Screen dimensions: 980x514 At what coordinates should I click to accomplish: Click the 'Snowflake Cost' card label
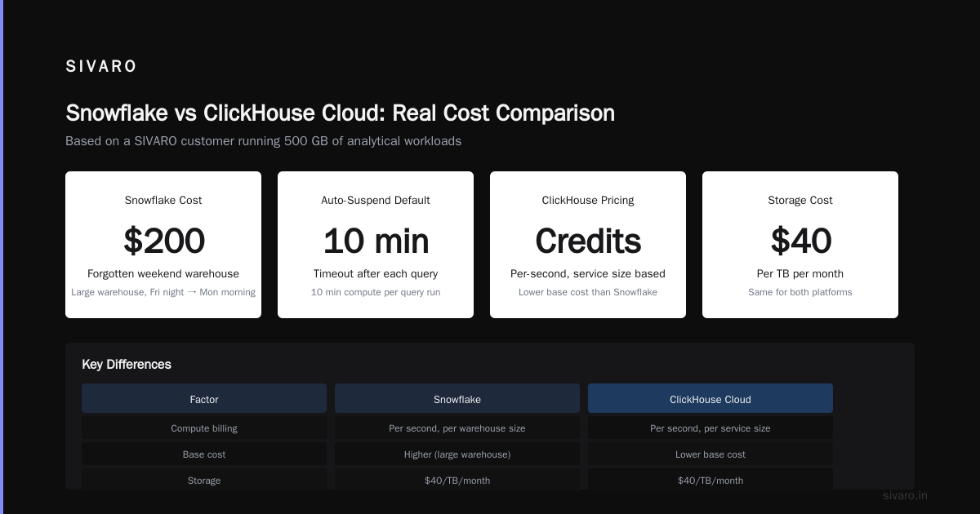click(x=163, y=200)
